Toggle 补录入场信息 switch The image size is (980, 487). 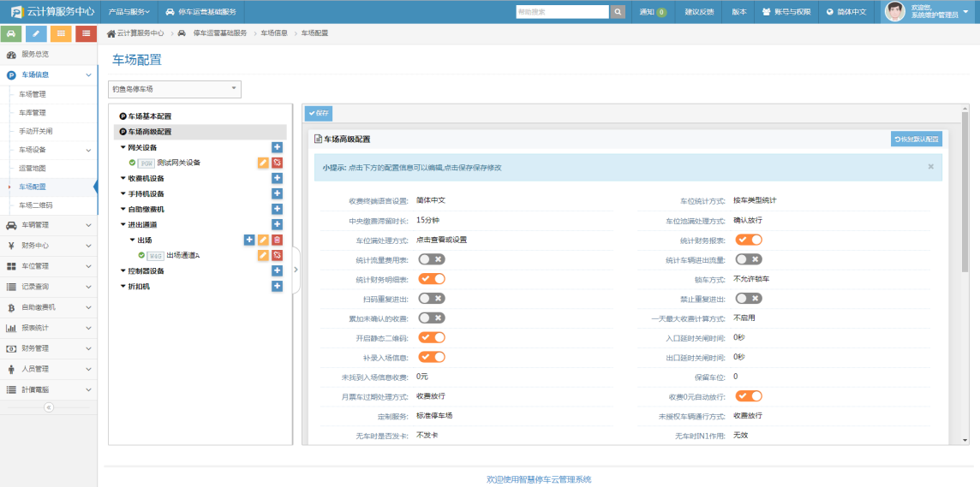coord(431,357)
